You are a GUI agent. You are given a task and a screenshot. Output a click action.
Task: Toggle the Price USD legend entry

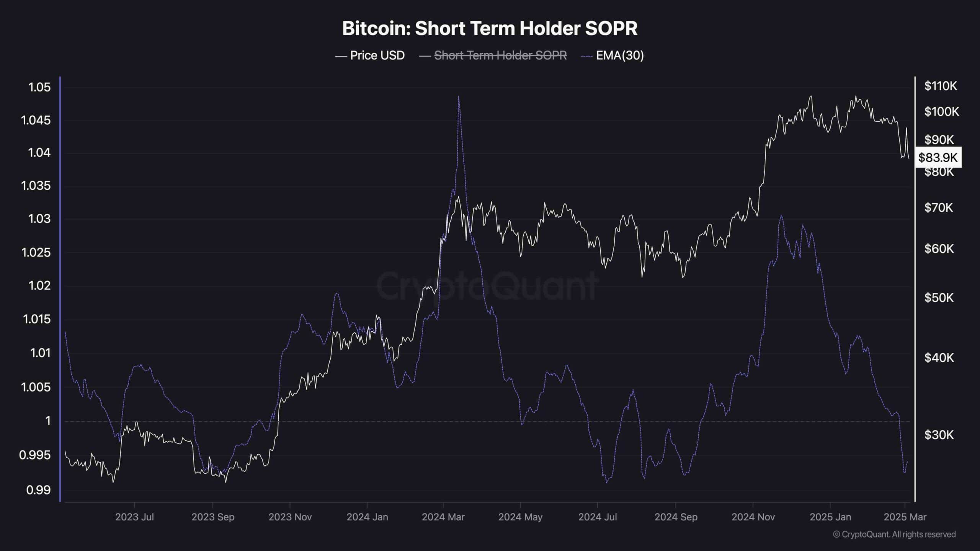pyautogui.click(x=370, y=55)
